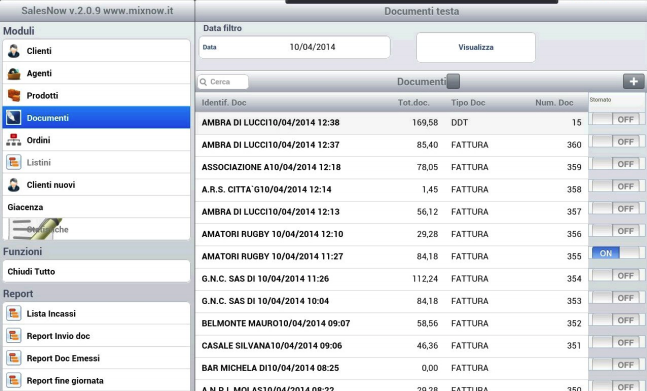This screenshot has height=391, width=647.
Task: Select the Ordini module
Action: click(x=96, y=140)
